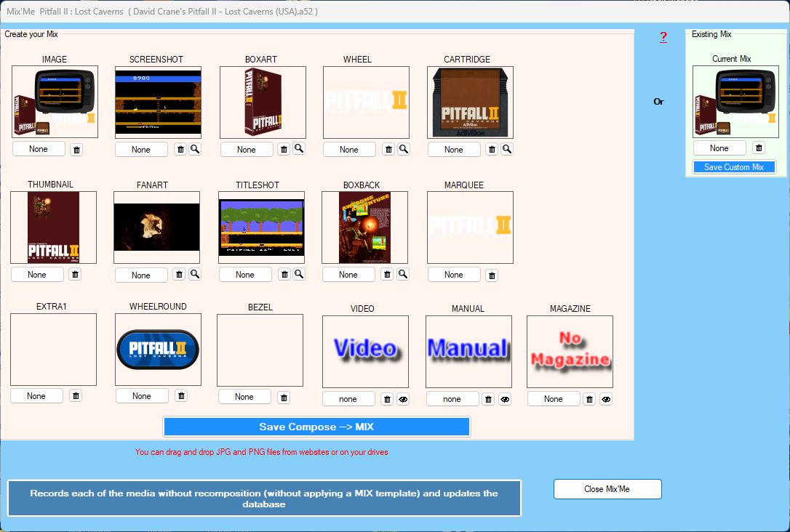Click the VIDEO placeholder thumbnail
790x532 pixels.
pos(365,352)
